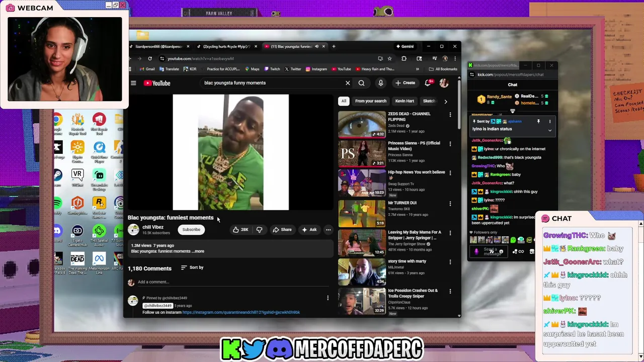
Task: Open options for the Princess Sienna video
Action: pyautogui.click(x=450, y=144)
